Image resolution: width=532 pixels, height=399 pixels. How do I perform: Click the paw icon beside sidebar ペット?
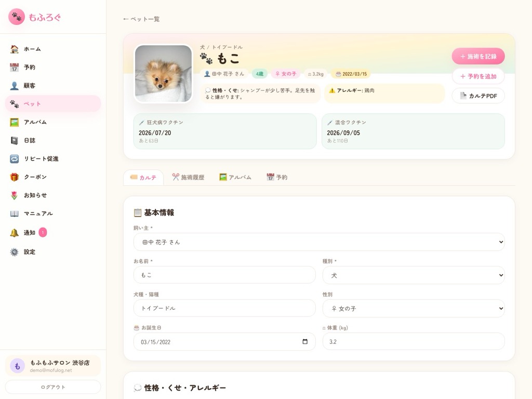(14, 104)
